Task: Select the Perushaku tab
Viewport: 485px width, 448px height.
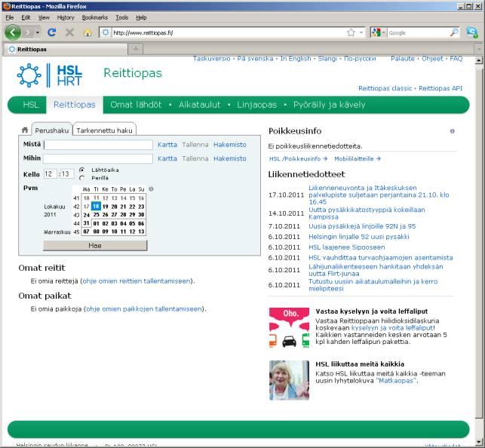Action: (x=51, y=130)
